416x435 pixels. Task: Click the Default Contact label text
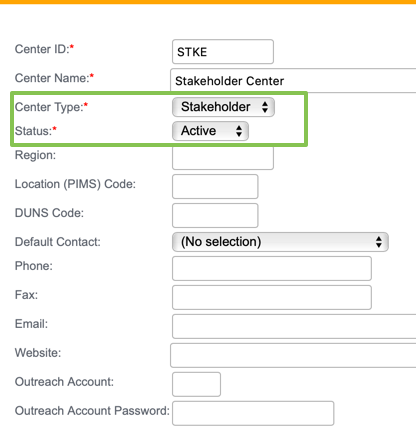(x=58, y=242)
